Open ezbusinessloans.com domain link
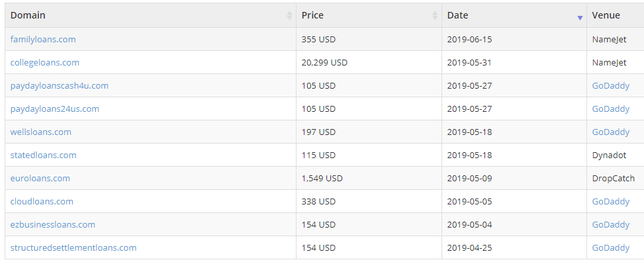The height and width of the screenshot is (262, 644). [52, 225]
